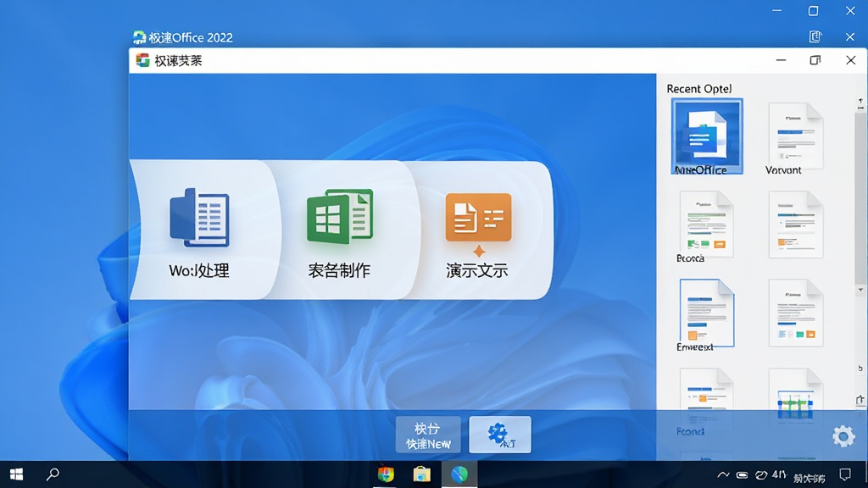Click the input method text in tray
Image resolution: width=868 pixels, height=488 pixels.
coord(810,478)
